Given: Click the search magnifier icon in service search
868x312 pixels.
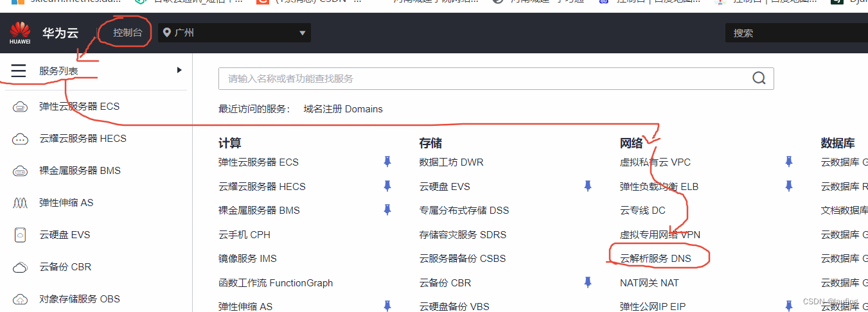Looking at the screenshot, I should pos(759,78).
